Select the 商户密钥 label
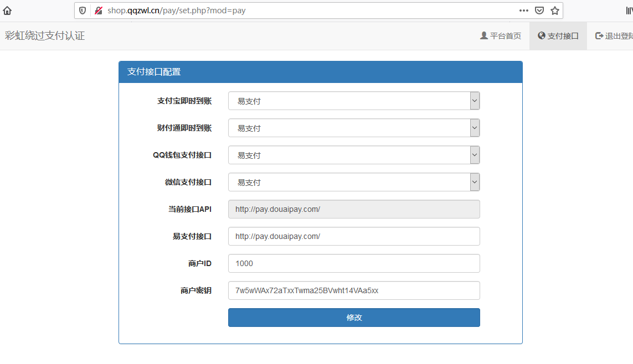The image size is (633, 364). coord(196,290)
